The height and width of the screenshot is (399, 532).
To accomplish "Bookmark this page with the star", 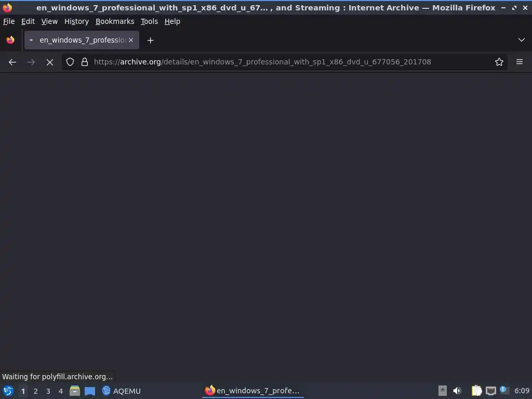I will [x=499, y=62].
